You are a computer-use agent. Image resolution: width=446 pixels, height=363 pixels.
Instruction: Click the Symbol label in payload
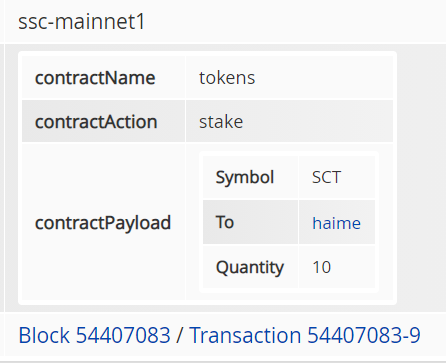[x=245, y=177]
